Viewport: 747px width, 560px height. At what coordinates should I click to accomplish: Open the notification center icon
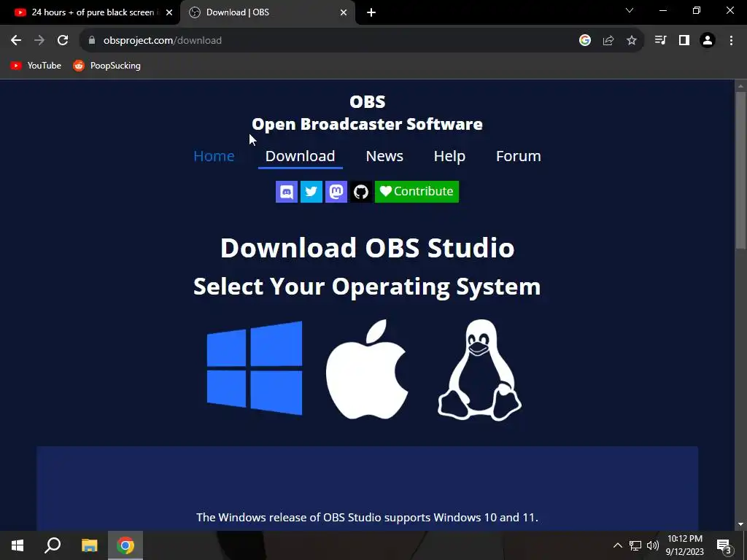click(x=724, y=545)
